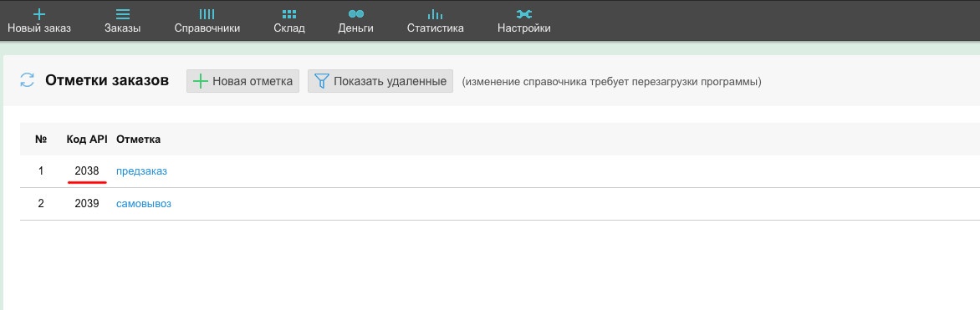Viewport: 980px width, 310px height.
Task: Click the bar chart icon above Статистика
Action: click(435, 13)
